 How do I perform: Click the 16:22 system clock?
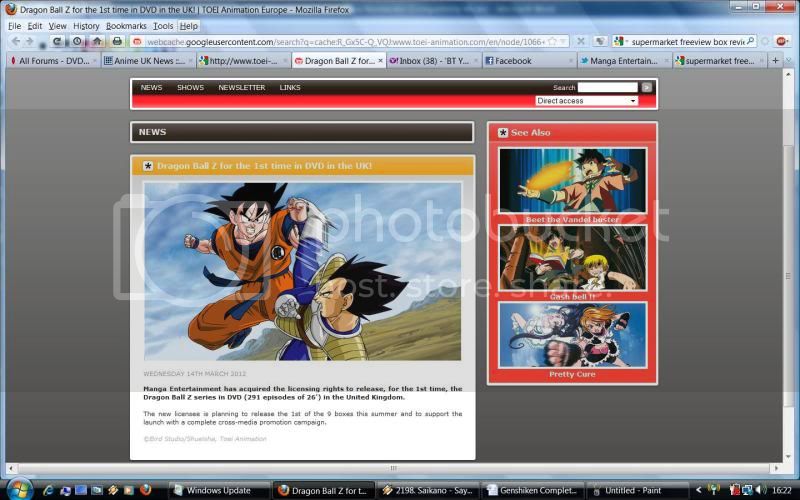[782, 490]
